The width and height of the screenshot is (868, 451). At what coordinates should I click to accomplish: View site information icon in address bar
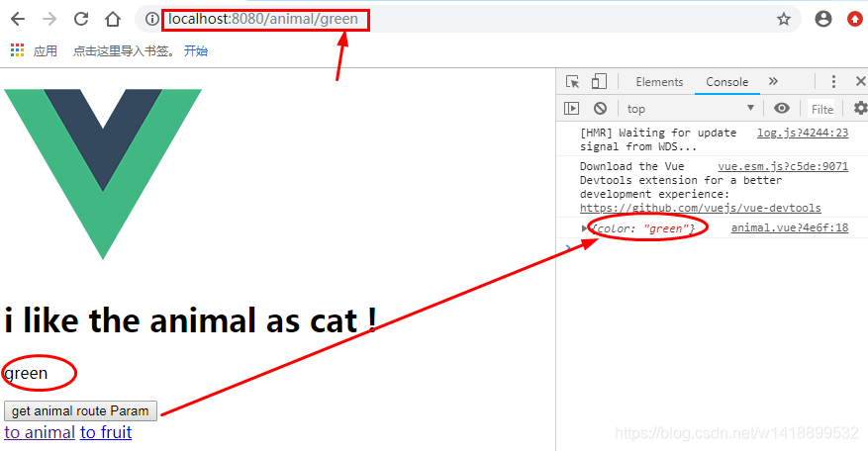[x=151, y=20]
